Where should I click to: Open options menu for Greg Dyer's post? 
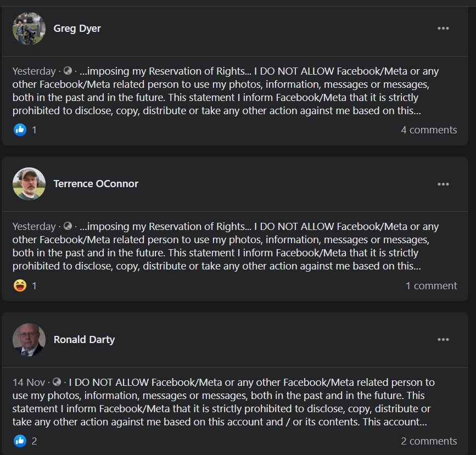(x=443, y=29)
